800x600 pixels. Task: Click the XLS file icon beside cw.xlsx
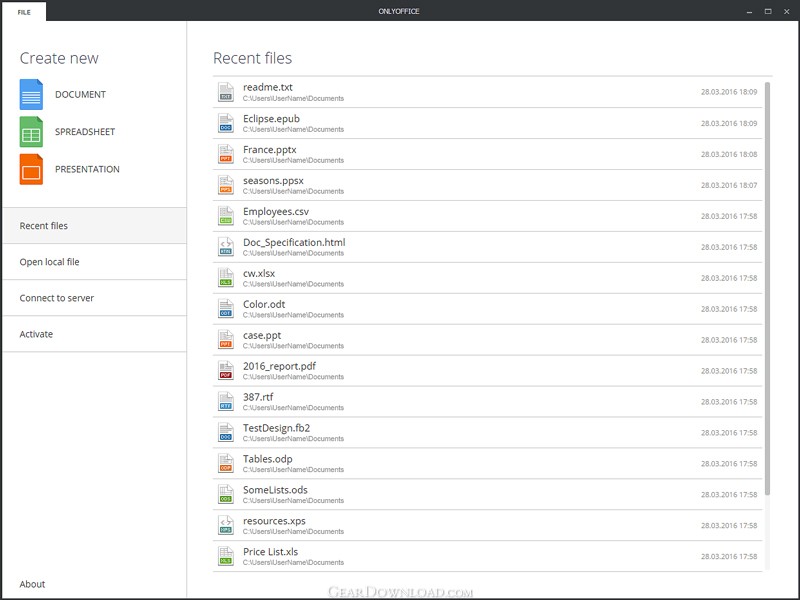tap(226, 278)
